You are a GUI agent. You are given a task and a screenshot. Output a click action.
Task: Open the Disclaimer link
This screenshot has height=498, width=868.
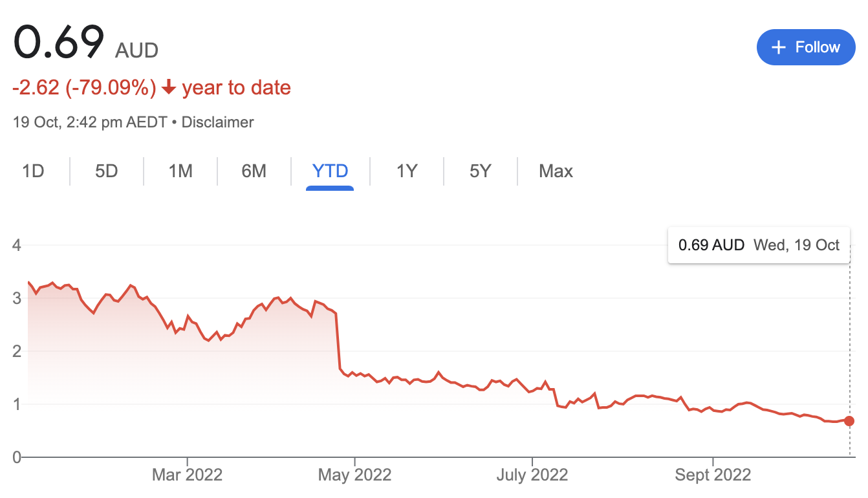point(218,122)
